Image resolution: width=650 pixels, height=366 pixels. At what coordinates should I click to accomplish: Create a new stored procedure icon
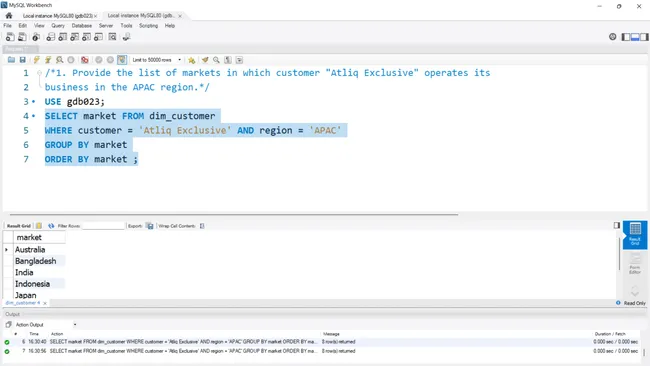86,37
